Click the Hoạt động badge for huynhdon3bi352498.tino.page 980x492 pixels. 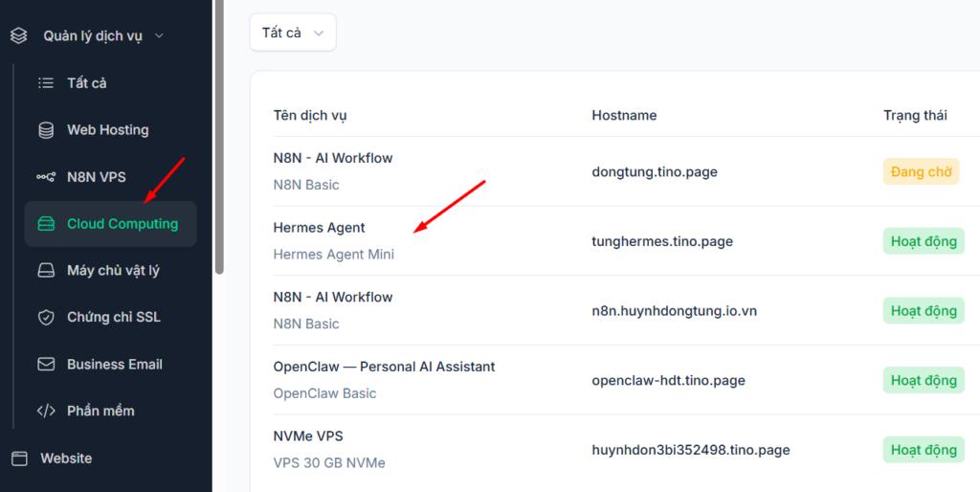point(924,450)
